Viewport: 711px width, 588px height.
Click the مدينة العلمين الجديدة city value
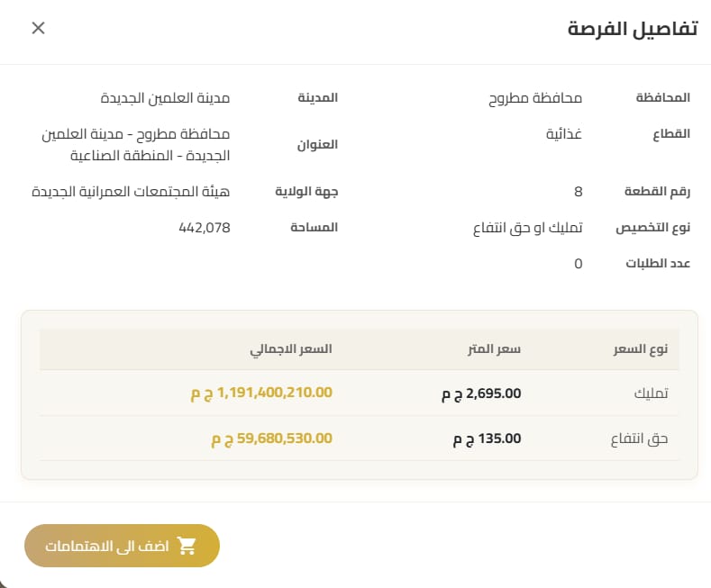(x=164, y=97)
